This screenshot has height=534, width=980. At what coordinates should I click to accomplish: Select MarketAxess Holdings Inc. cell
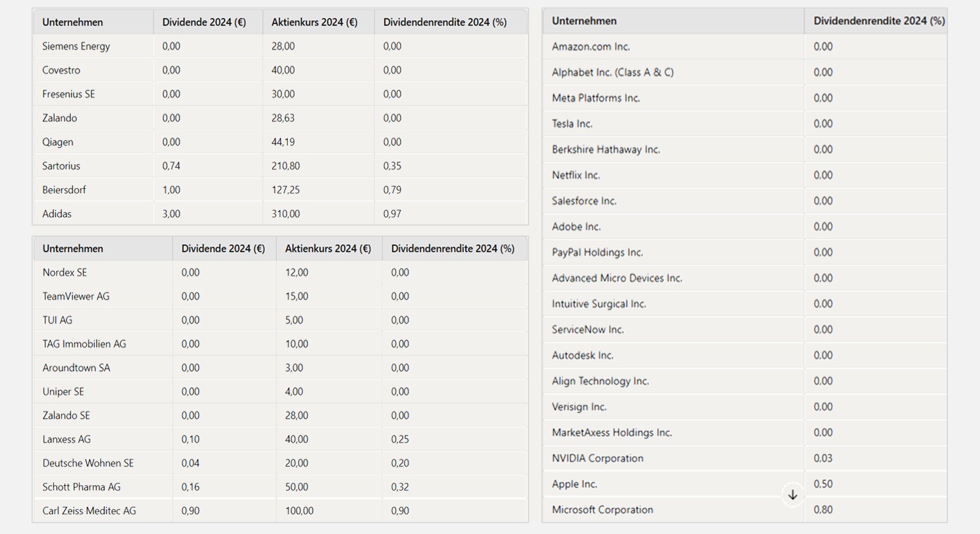tap(612, 433)
